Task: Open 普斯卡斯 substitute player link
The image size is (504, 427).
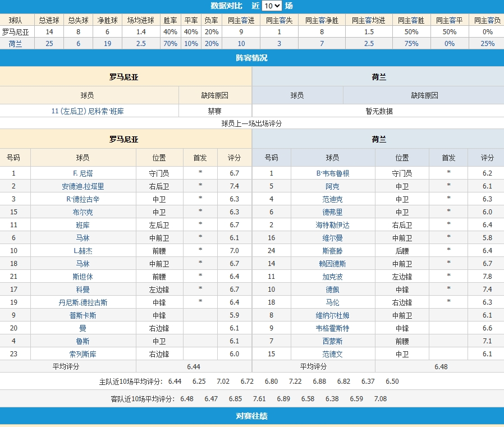Action: (x=83, y=315)
